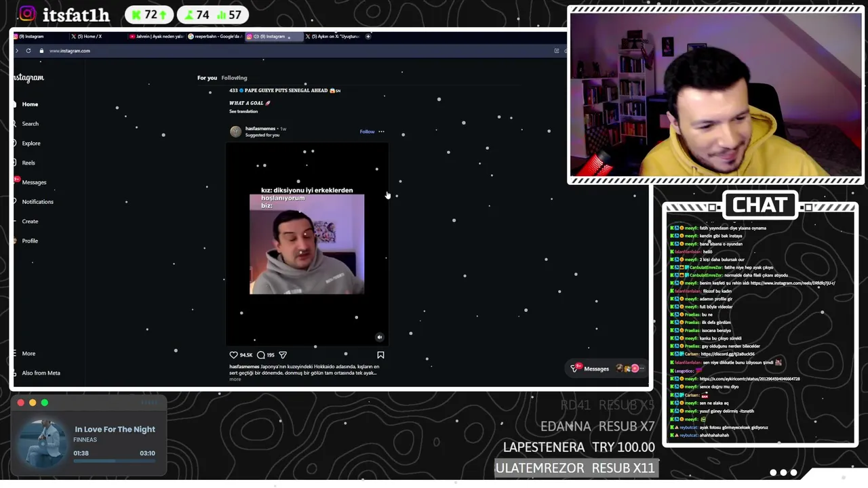Click the padlock site info icon
868x488 pixels.
[41, 51]
